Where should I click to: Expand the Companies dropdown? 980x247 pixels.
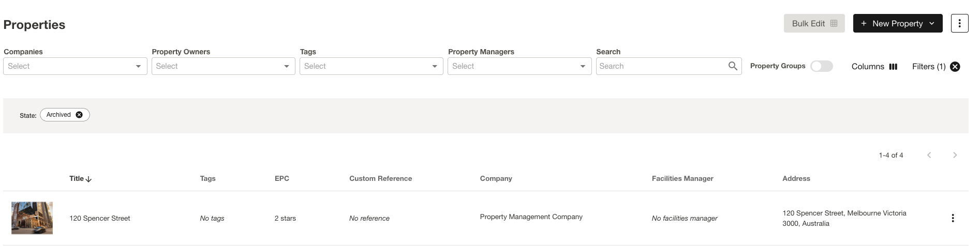click(75, 66)
